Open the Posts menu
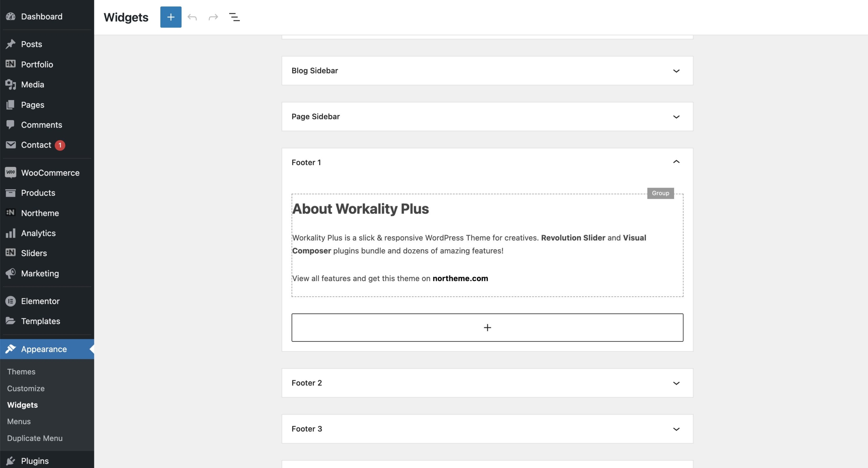Image resolution: width=868 pixels, height=468 pixels. (32, 44)
